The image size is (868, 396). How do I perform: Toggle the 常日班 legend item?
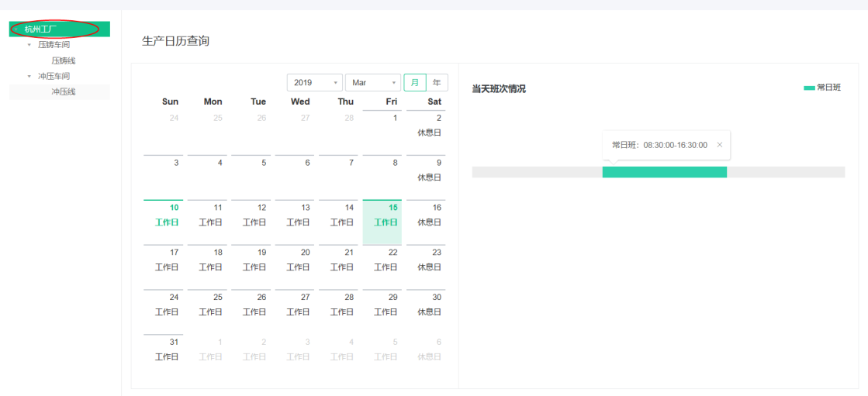[822, 88]
